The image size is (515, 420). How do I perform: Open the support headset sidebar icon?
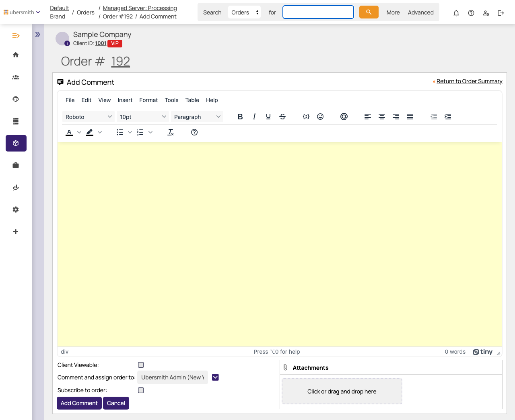[x=16, y=99]
